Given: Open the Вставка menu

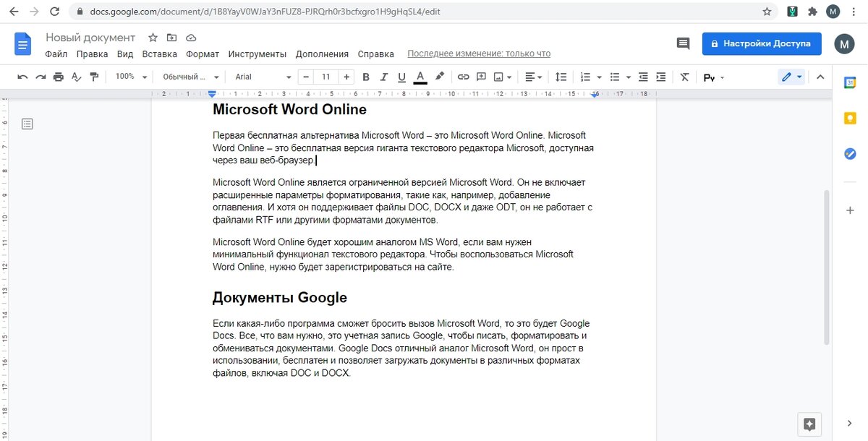Looking at the screenshot, I should tap(159, 53).
